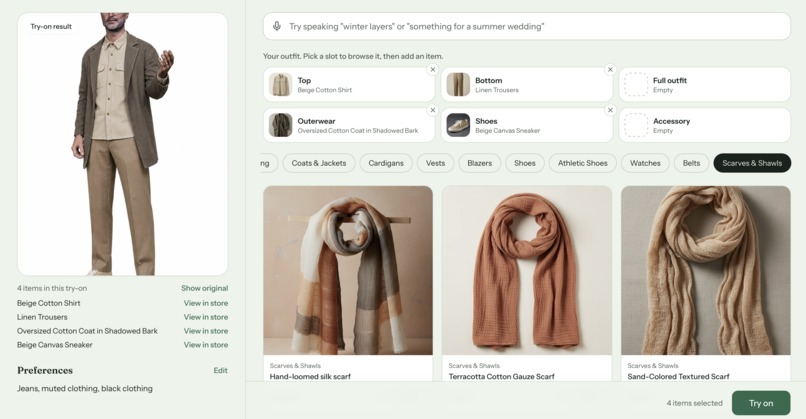806x419 pixels.
Task: Select the Athletic Shoes category chip
Action: point(583,163)
